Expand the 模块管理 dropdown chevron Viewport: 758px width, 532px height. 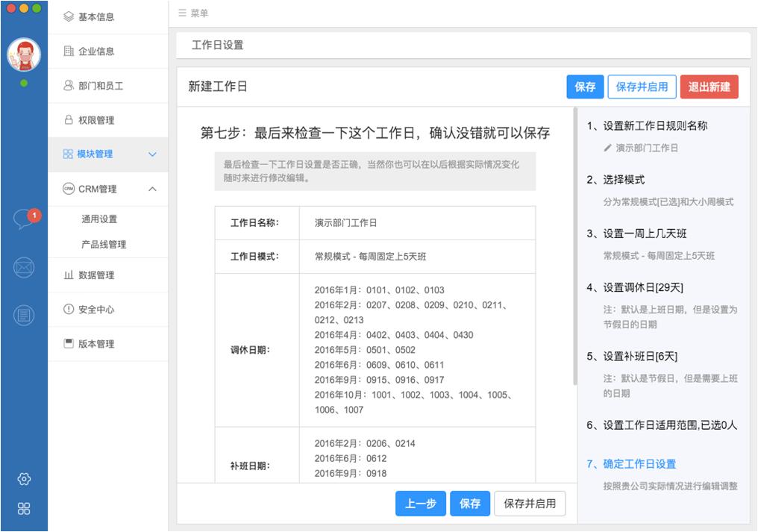coord(153,154)
